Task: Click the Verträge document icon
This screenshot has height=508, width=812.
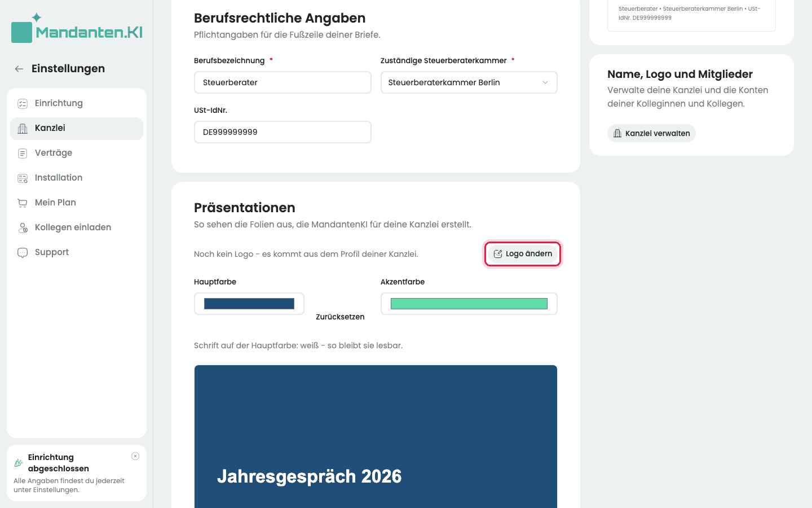Action: 23,153
